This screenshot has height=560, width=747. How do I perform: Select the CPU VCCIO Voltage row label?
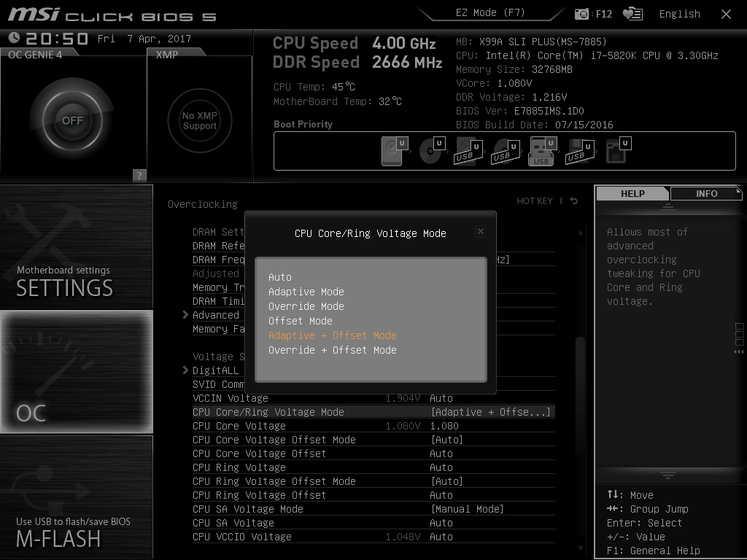[x=242, y=537]
